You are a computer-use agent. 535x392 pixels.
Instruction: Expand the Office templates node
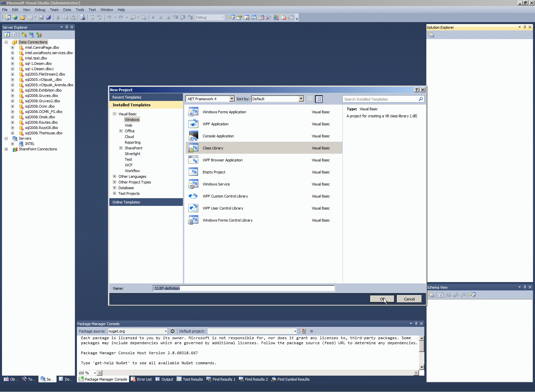click(121, 131)
